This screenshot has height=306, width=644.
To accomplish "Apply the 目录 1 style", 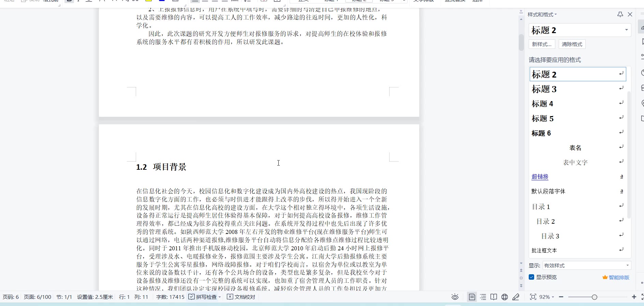I will click(577, 206).
